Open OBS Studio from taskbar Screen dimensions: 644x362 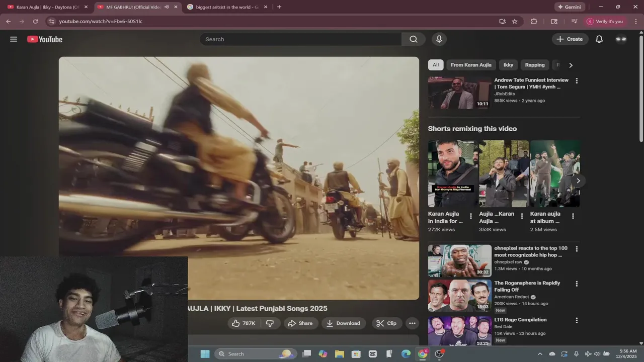pos(439,354)
